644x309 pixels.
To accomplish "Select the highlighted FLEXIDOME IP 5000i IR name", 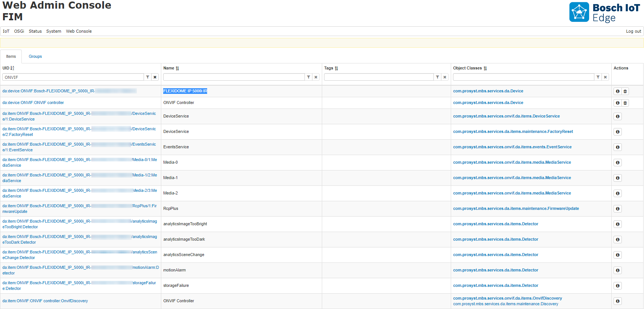I will [x=185, y=91].
